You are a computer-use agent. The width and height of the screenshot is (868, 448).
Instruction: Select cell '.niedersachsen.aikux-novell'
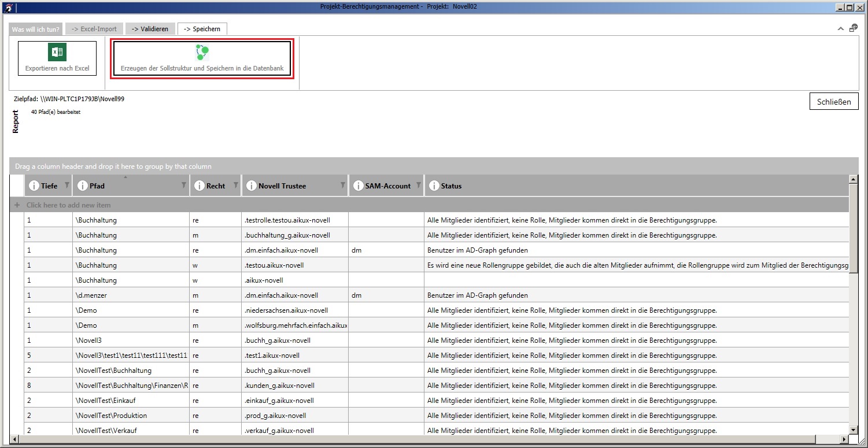[x=295, y=310]
